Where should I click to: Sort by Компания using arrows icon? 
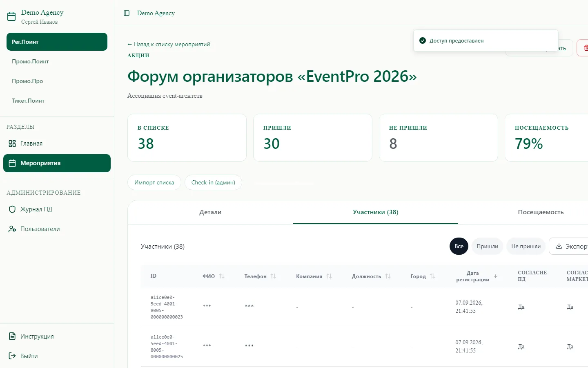click(x=329, y=276)
